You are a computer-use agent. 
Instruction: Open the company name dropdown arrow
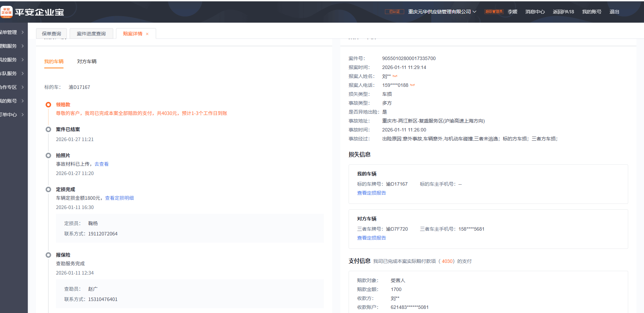pos(475,12)
